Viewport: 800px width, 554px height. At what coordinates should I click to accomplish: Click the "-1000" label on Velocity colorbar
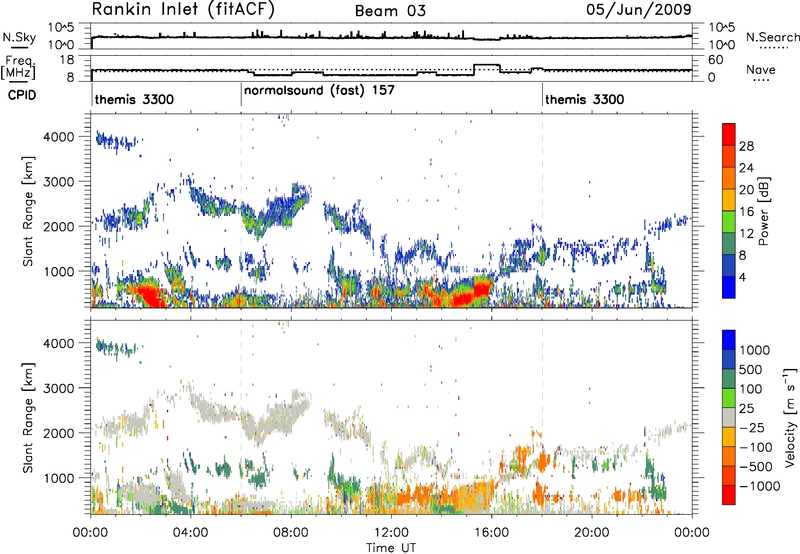point(759,486)
